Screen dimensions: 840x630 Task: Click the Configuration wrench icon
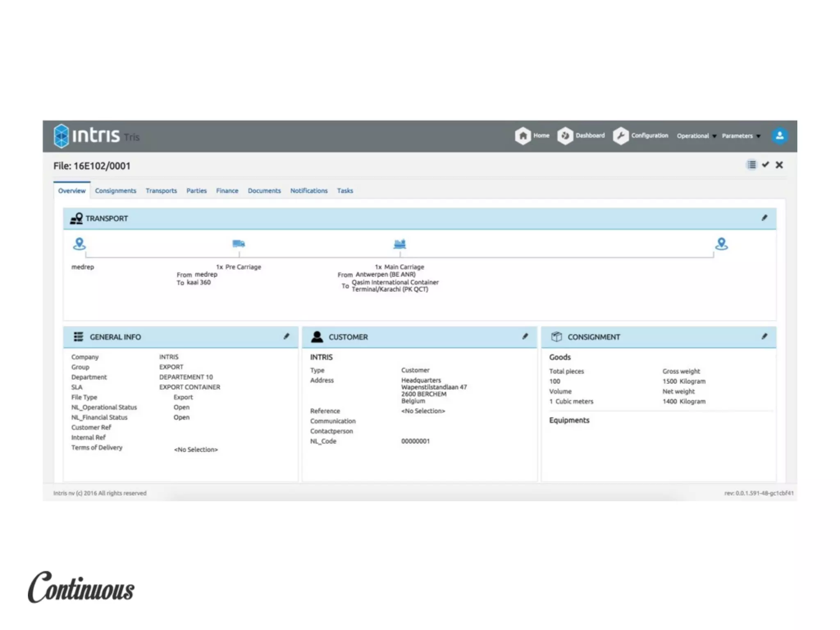click(x=621, y=136)
